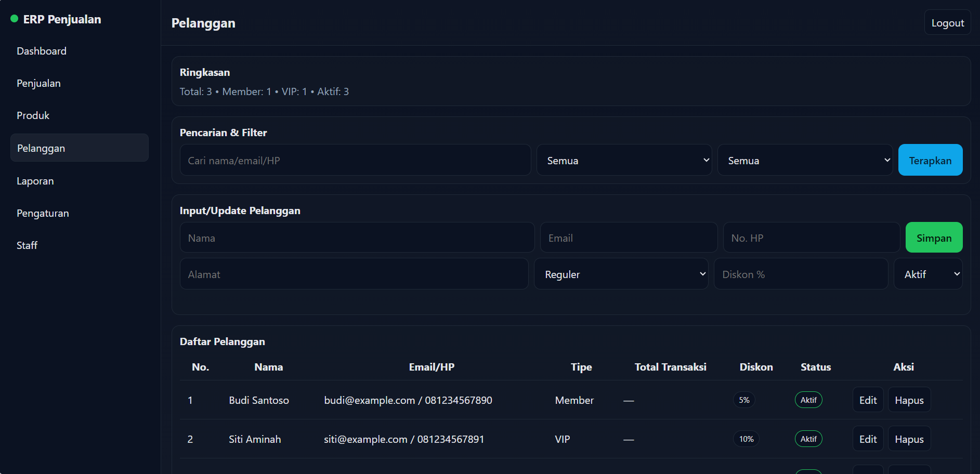Click the green ERP Penjualan status dot
Image resolution: width=980 pixels, height=474 pixels.
click(15, 19)
